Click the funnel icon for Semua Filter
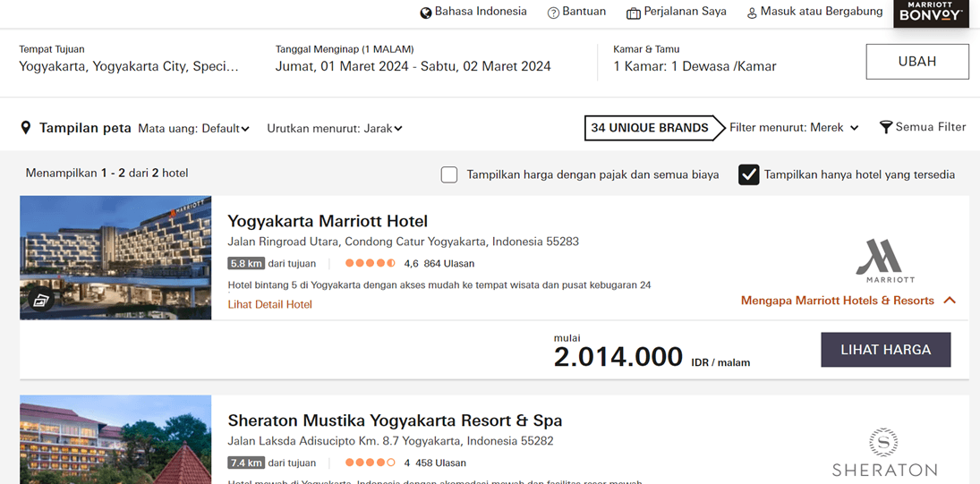 (886, 127)
